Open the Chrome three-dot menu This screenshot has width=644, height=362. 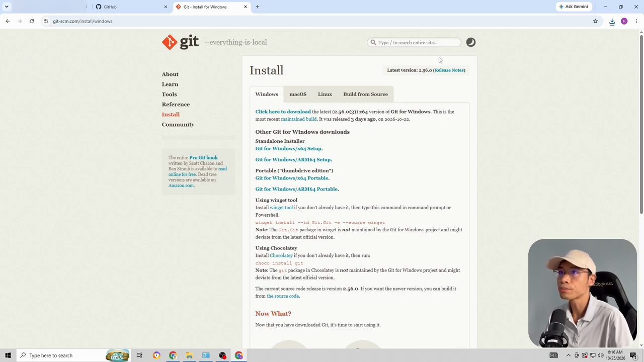(x=636, y=21)
